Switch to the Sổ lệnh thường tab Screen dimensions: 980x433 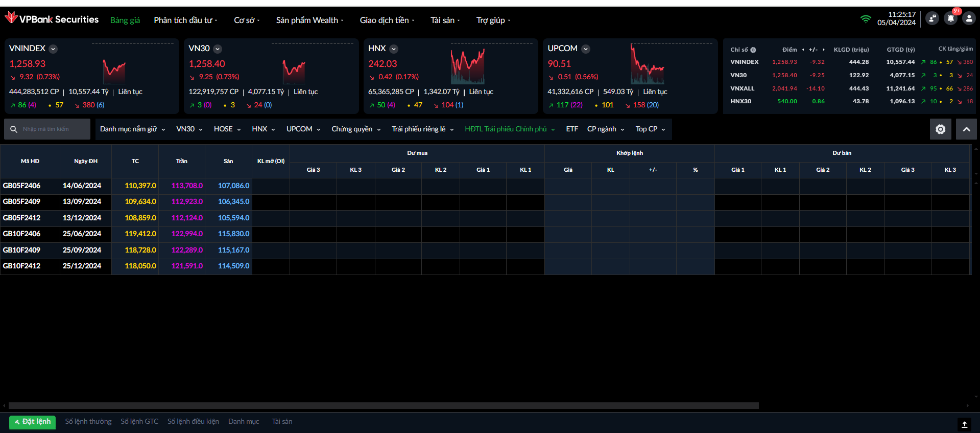coord(88,422)
